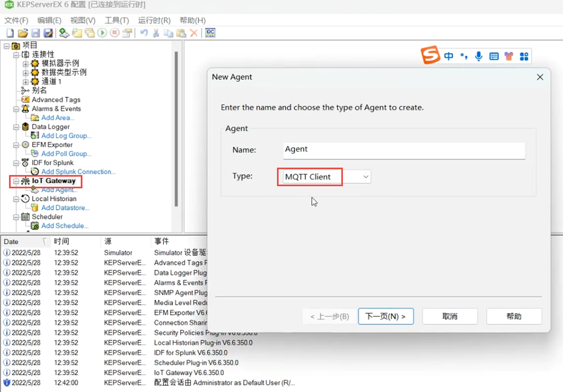
Task: Open the IME toolbox grid icon
Action: pyautogui.click(x=524, y=56)
